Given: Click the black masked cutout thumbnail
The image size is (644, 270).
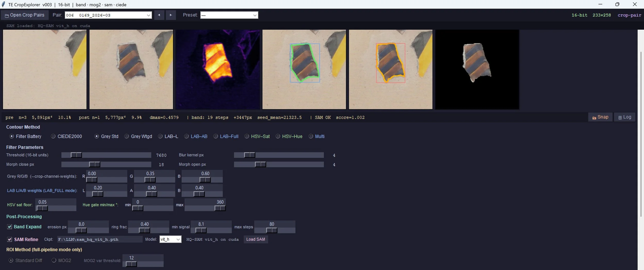Looking at the screenshot, I should click(477, 69).
